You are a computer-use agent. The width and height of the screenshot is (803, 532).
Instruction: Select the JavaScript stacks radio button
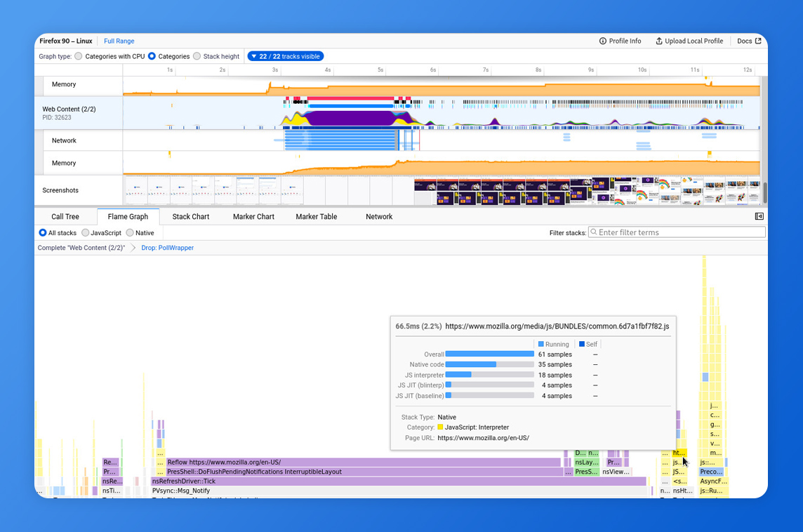(86, 233)
